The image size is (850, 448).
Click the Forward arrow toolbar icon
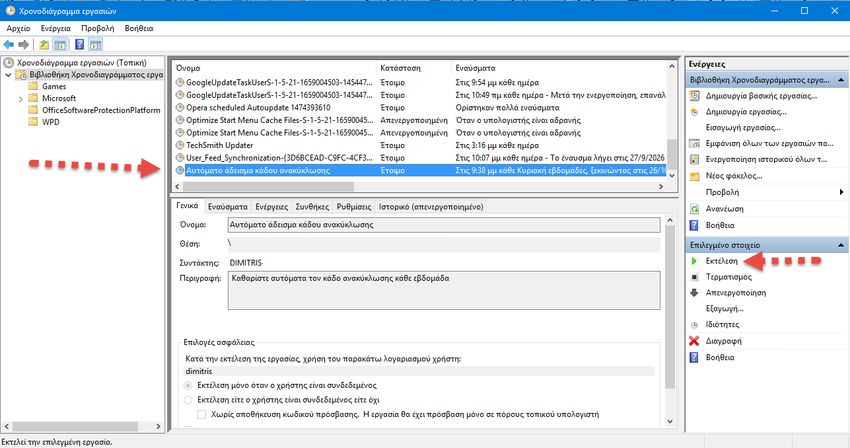point(23,44)
